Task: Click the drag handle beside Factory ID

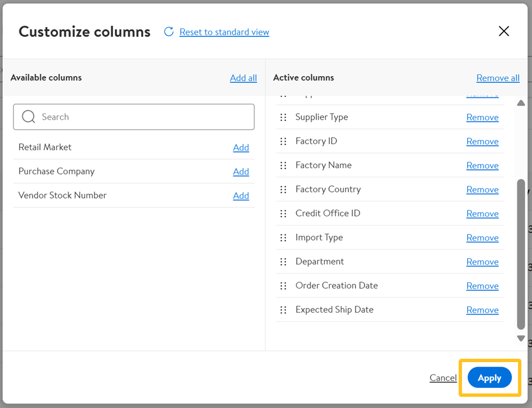Action: [283, 142]
